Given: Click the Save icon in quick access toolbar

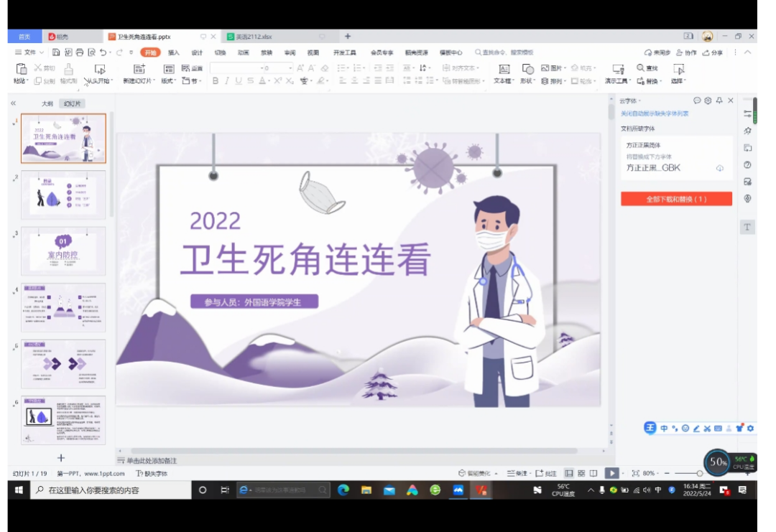Looking at the screenshot, I should coord(57,52).
